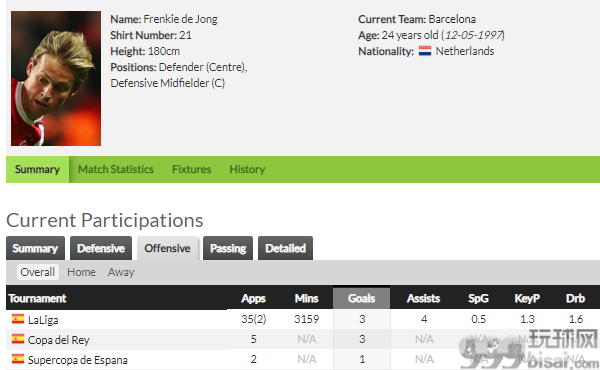Open Frenkie de Jong's player photo
This screenshot has height=370, width=600.
[56, 78]
